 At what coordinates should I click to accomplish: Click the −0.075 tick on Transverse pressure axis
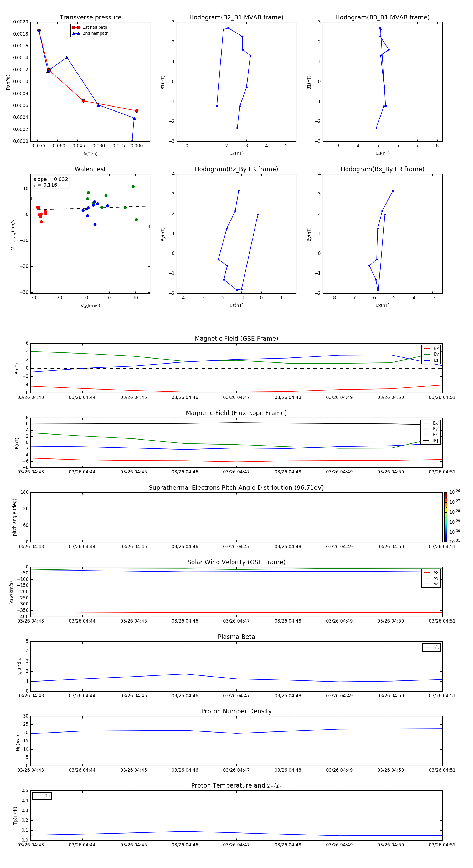tap(37, 146)
